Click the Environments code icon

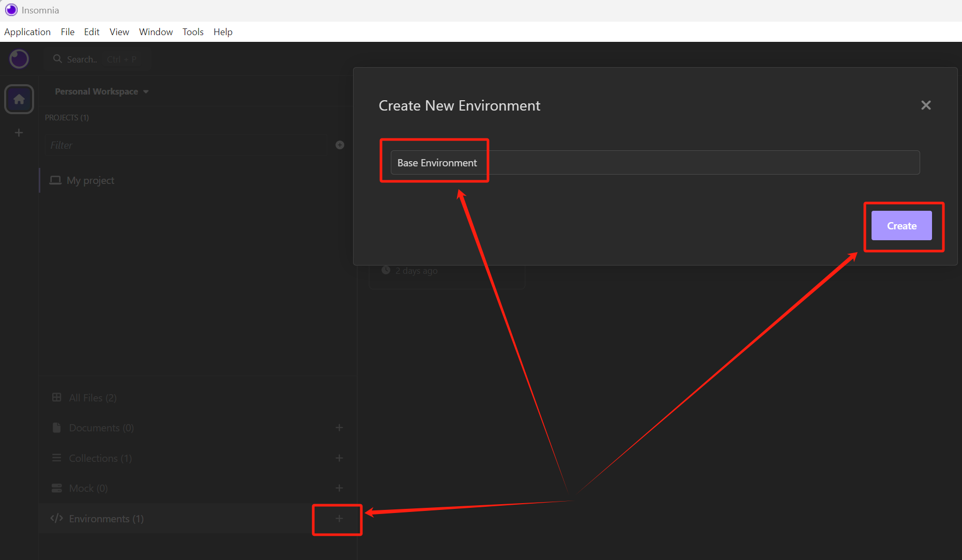57,518
